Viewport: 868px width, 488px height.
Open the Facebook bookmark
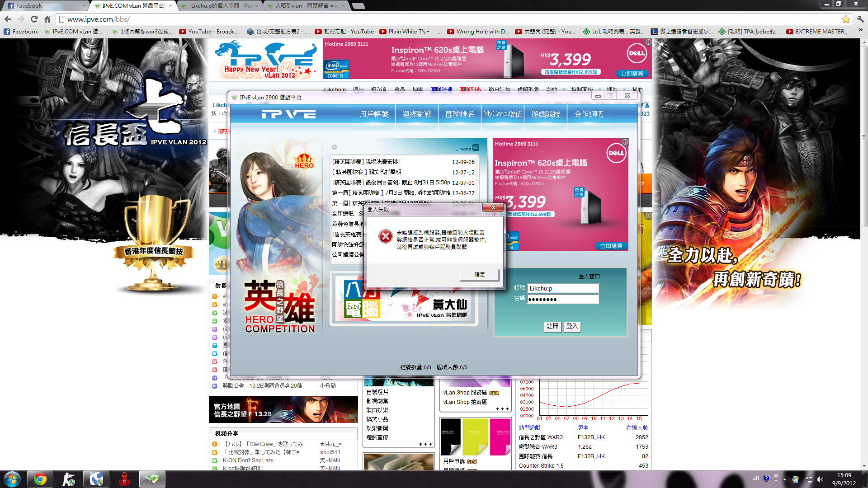[x=21, y=31]
